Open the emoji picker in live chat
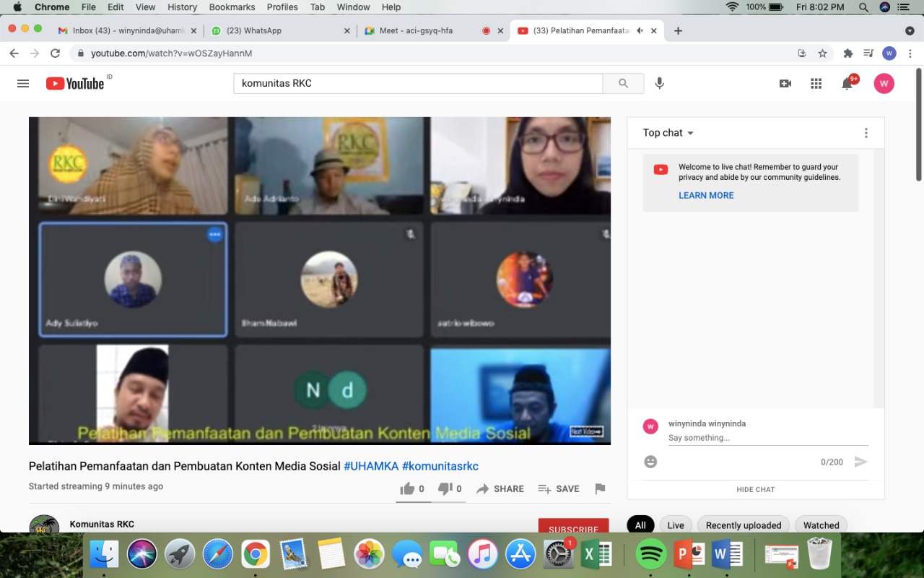The height and width of the screenshot is (578, 924). point(650,462)
